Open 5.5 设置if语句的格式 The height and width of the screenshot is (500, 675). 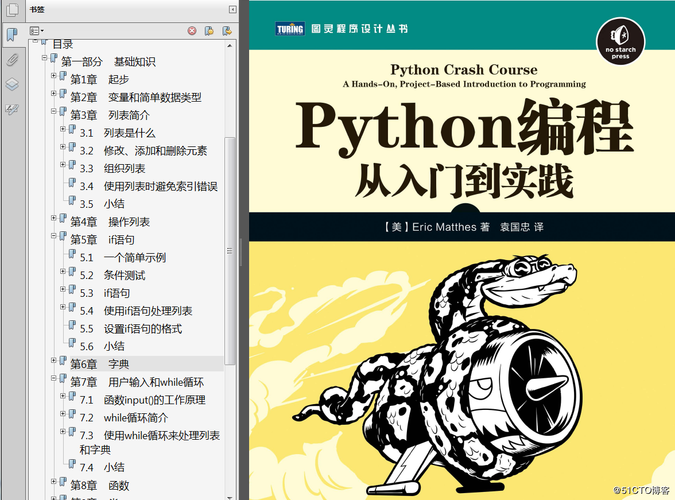pyautogui.click(x=131, y=329)
